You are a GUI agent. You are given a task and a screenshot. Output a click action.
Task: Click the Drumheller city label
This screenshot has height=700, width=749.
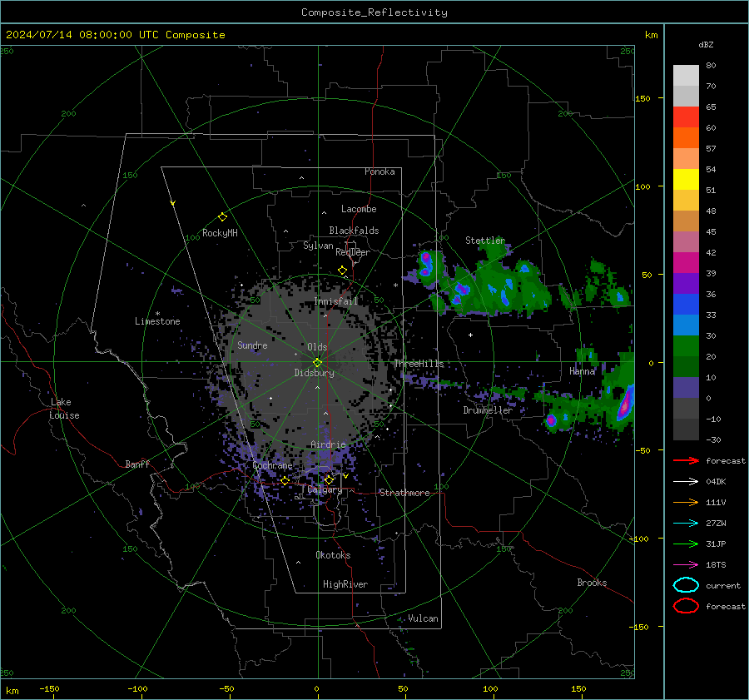click(488, 410)
